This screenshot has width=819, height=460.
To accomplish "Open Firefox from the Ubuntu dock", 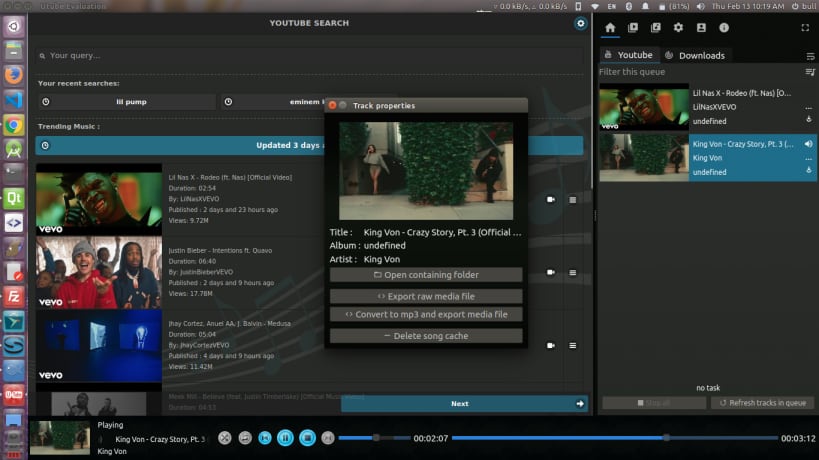I will 14,75.
